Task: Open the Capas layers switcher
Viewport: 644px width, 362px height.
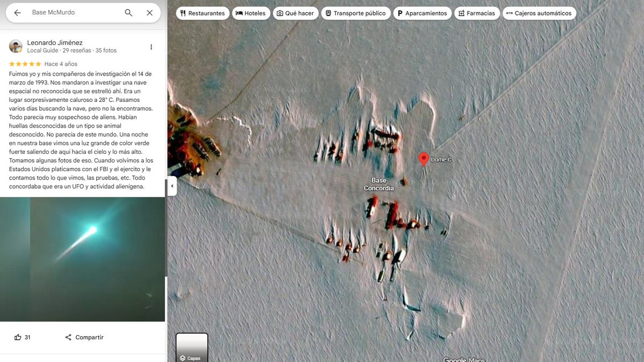Action: [x=192, y=347]
